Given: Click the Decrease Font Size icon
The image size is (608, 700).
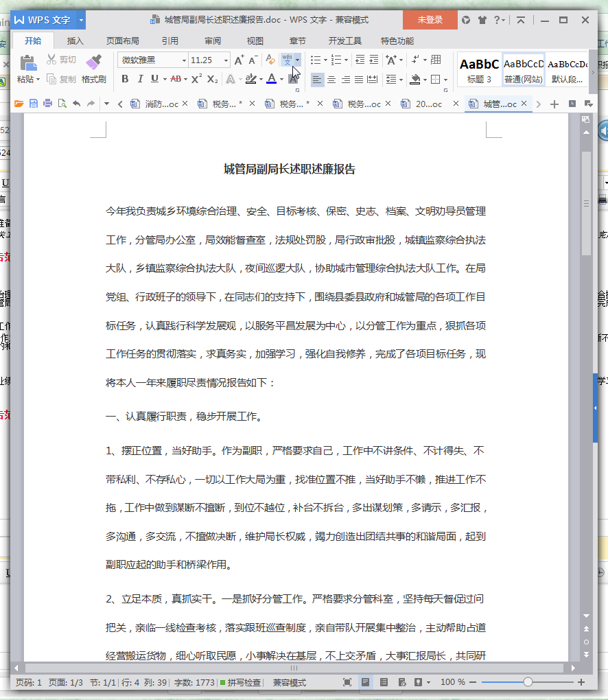Looking at the screenshot, I should click(253, 60).
